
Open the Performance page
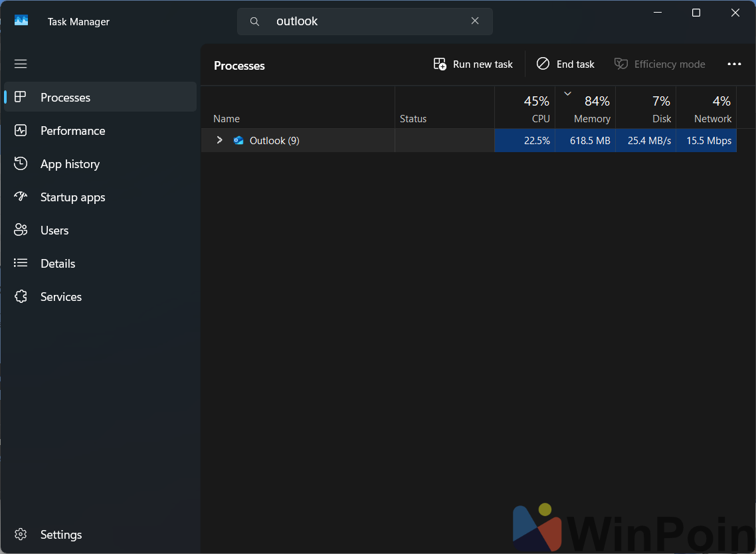pos(100,130)
